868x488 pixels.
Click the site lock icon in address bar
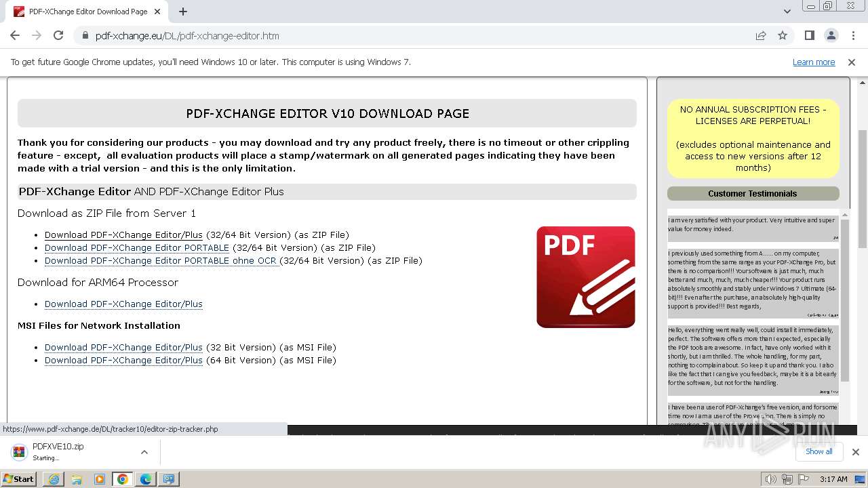[x=85, y=35]
